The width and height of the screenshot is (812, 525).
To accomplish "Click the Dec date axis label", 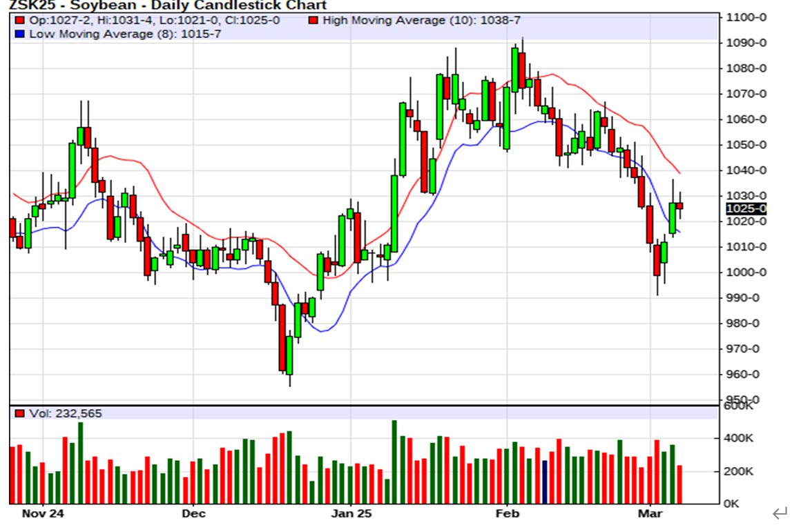I will tap(194, 513).
